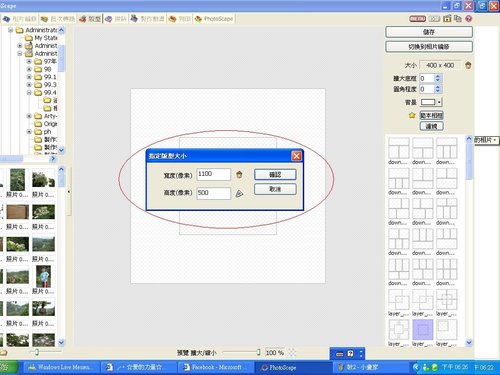Viewport: 500px width, 375px height.
Task: Open the red help question mark icon
Action: coord(469,19)
